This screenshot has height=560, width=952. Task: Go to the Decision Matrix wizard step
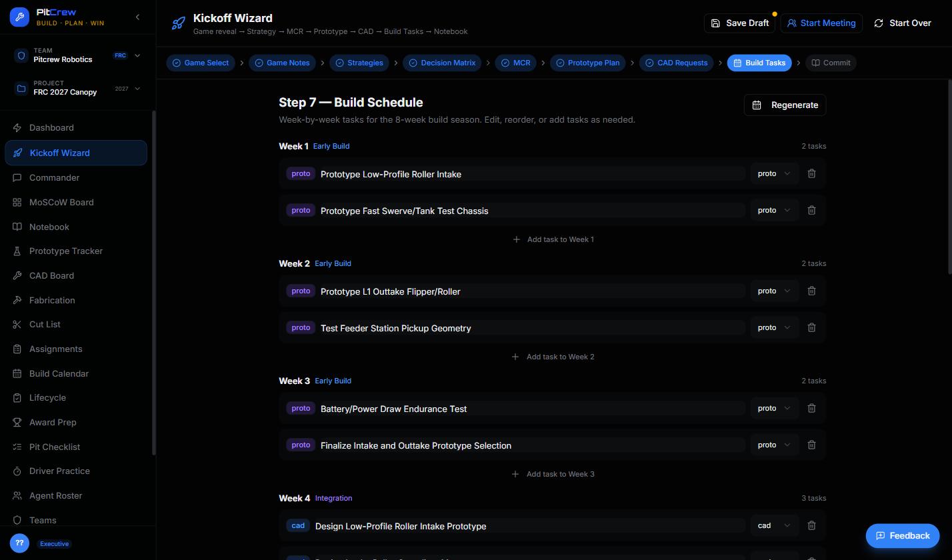coord(442,63)
